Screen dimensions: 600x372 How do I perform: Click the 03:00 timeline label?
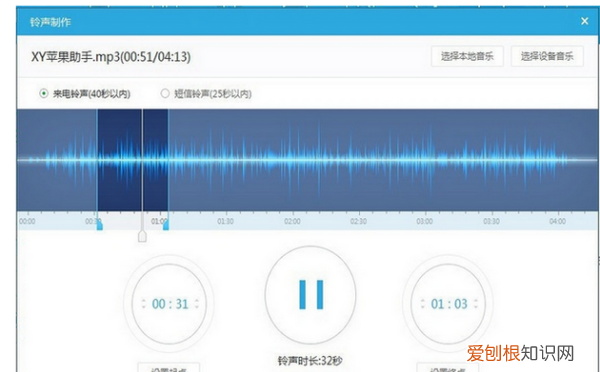click(425, 222)
